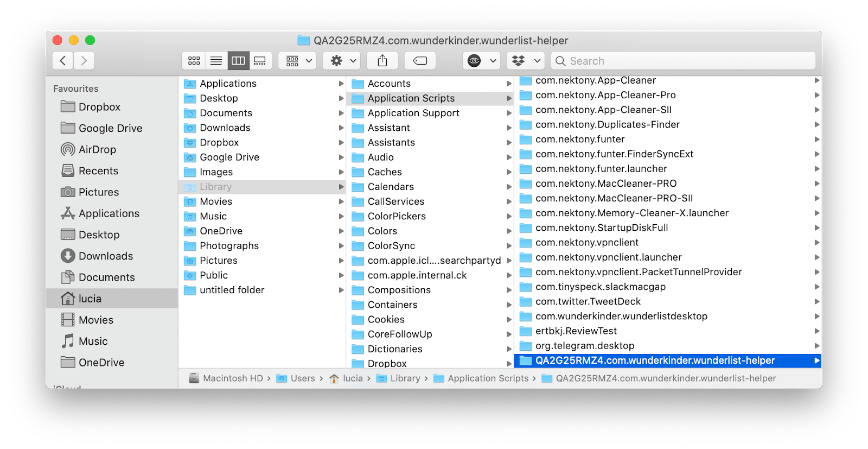The height and width of the screenshot is (449, 868).
Task: Select the Photographs folder
Action: (x=262, y=246)
